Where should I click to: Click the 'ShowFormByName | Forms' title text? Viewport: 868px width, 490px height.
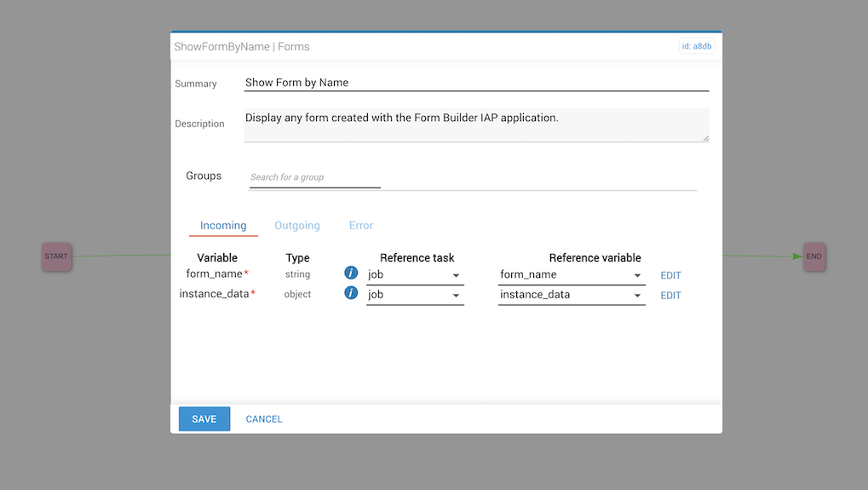click(242, 47)
